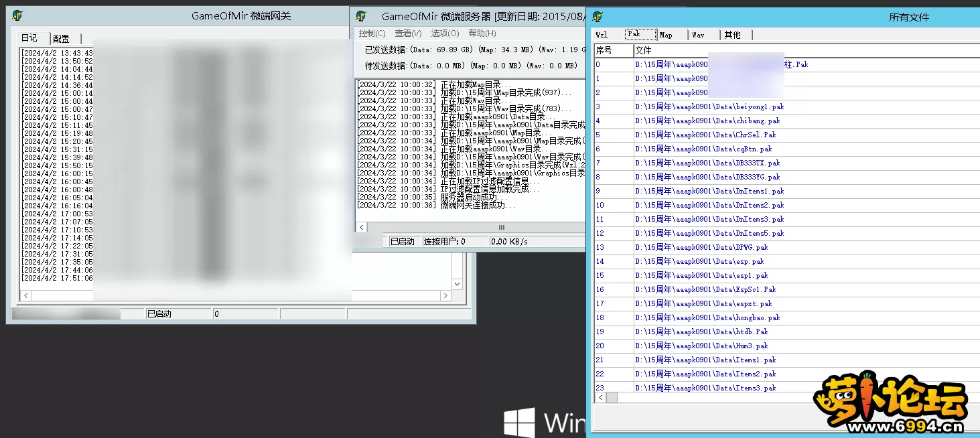Open the 查看(V) menu
The height and width of the screenshot is (438, 980).
408,33
